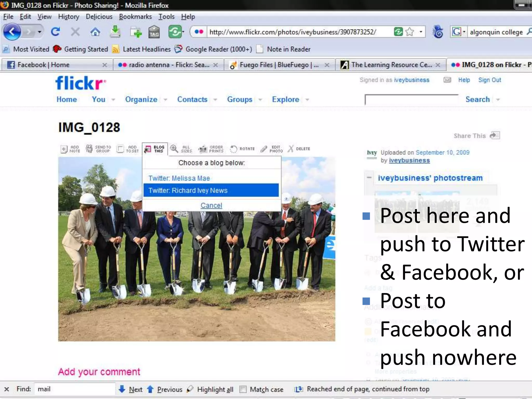
Task: Open the dropdown beside the green sync icon
Action: pyautogui.click(x=183, y=32)
